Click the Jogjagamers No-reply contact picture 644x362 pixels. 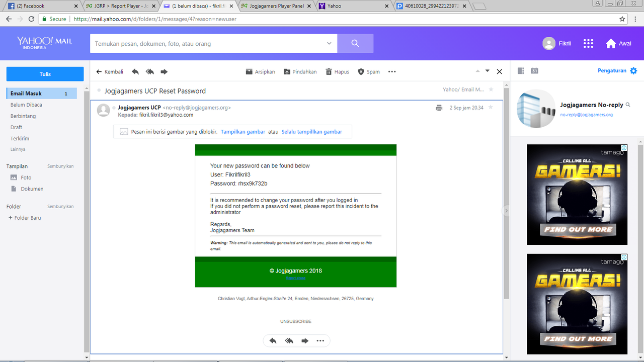536,109
